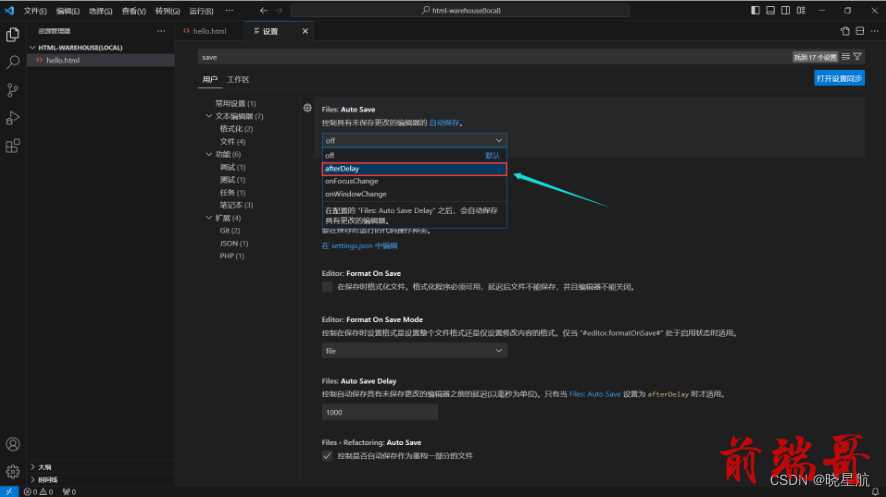This screenshot has width=886, height=497.
Task: Open editor More Actions ellipsis
Action: (x=875, y=31)
